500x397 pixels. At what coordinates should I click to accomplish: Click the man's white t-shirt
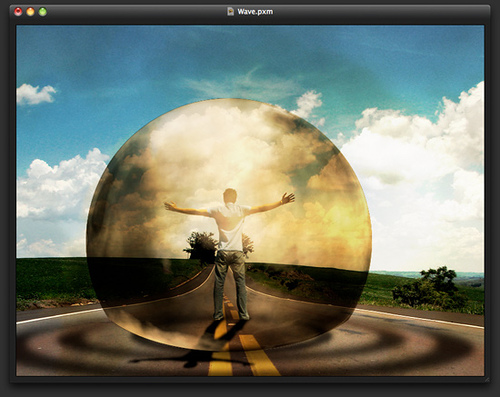click(230, 227)
